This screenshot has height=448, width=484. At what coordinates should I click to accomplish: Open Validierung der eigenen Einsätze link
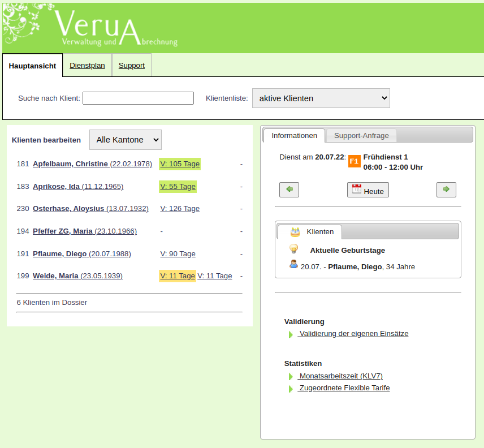click(353, 334)
